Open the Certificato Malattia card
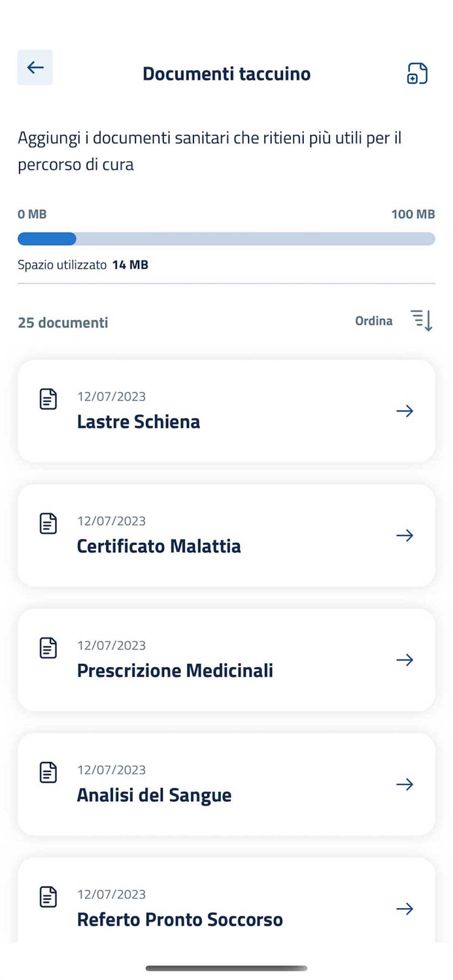The image size is (453, 980). pos(226,535)
